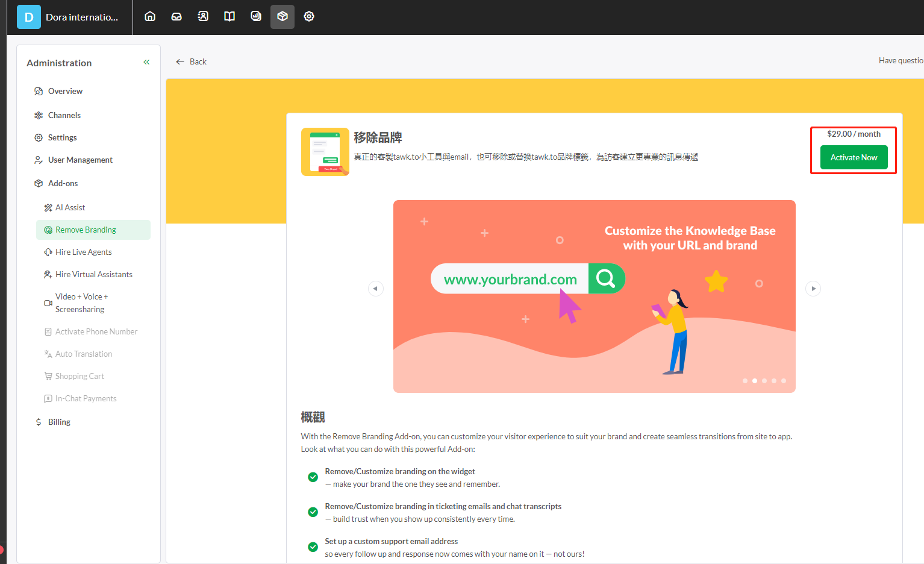The height and width of the screenshot is (564, 924).
Task: Open the Inbox from the top bar
Action: point(176,16)
